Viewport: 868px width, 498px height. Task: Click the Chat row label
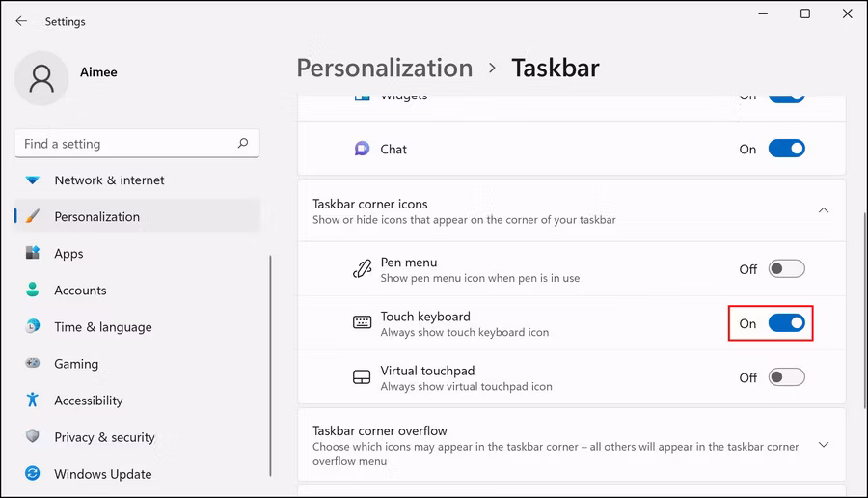(393, 149)
